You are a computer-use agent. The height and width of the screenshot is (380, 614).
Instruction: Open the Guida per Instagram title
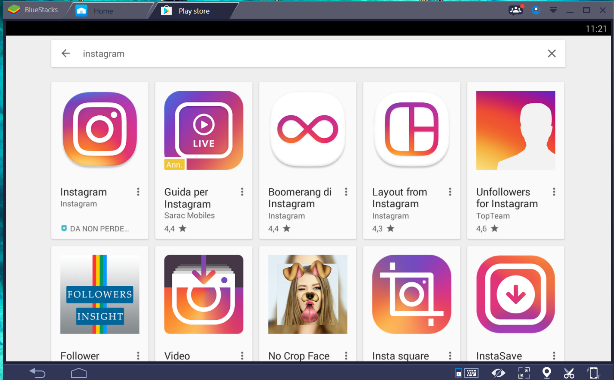click(187, 198)
